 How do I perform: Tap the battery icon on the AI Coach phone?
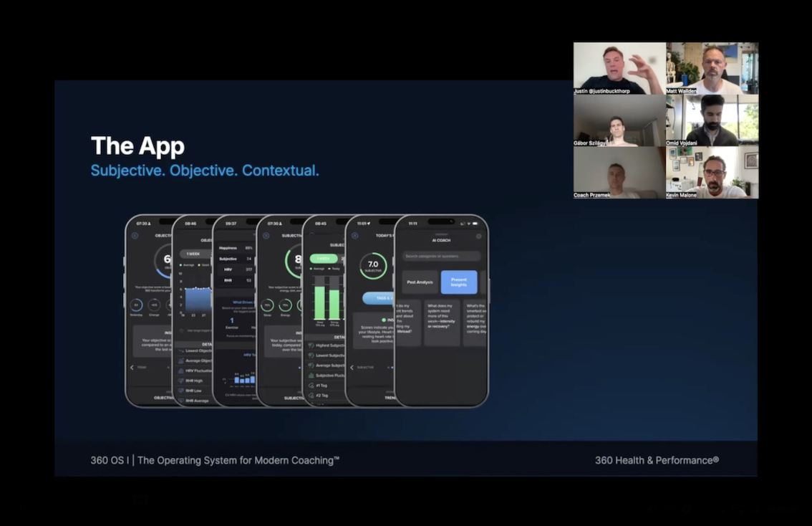pos(475,224)
